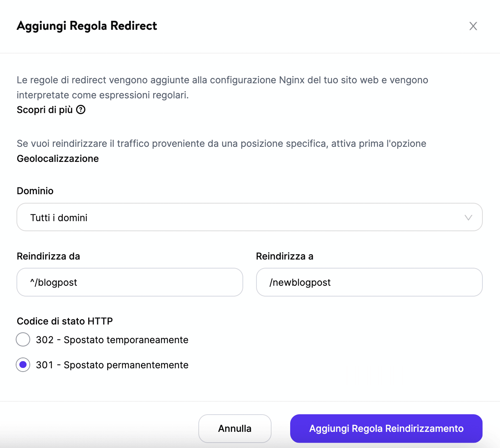Viewport: 500px width, 448px height.
Task: Click the /newblogpost destination field
Action: click(x=369, y=282)
